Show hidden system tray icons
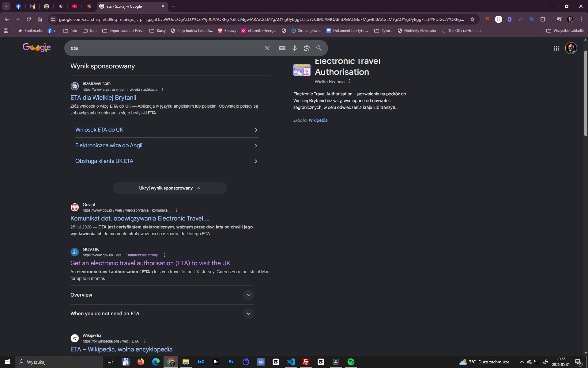Screen dimensions: 588x368 (522, 362)
